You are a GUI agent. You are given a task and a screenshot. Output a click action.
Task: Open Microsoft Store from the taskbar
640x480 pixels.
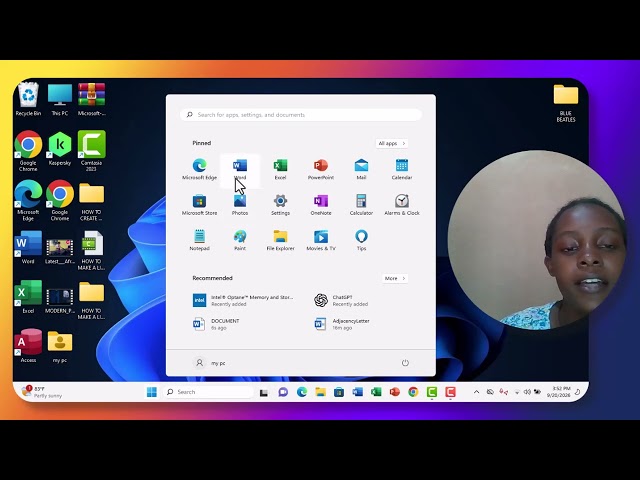tap(339, 392)
